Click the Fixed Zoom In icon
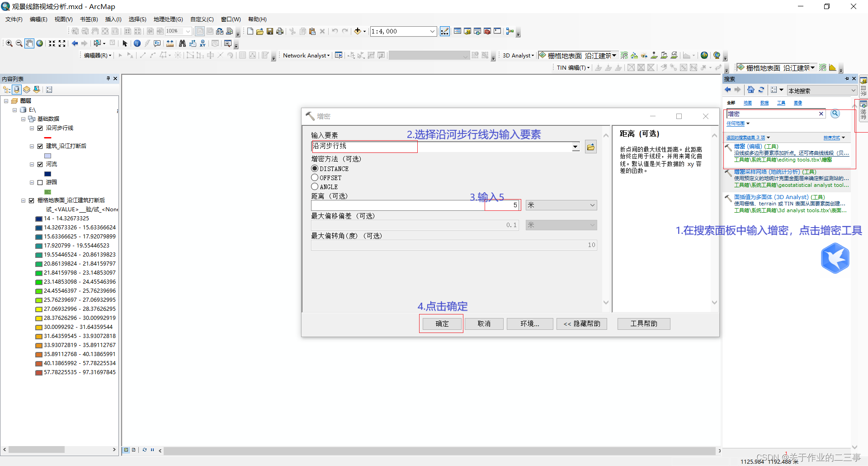This screenshot has width=868, height=466. (x=52, y=43)
